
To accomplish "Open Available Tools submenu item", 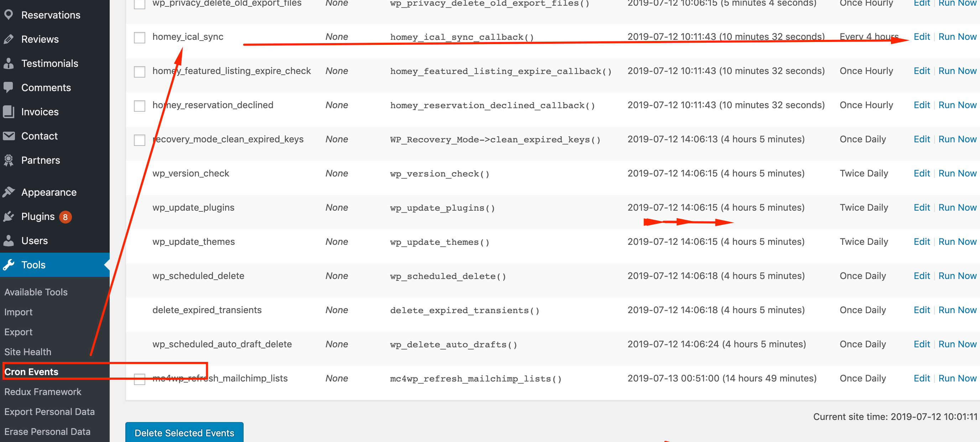I will (x=36, y=292).
